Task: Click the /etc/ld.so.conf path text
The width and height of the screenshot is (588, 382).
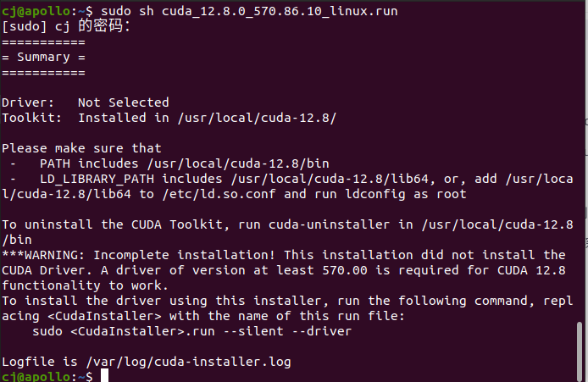Action: pos(219,194)
